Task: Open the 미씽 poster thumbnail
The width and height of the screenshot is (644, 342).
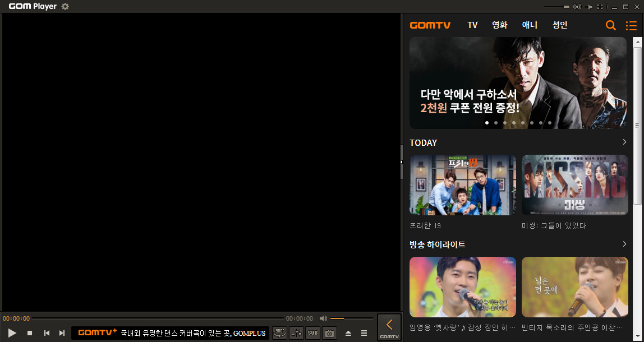Action: click(x=574, y=185)
